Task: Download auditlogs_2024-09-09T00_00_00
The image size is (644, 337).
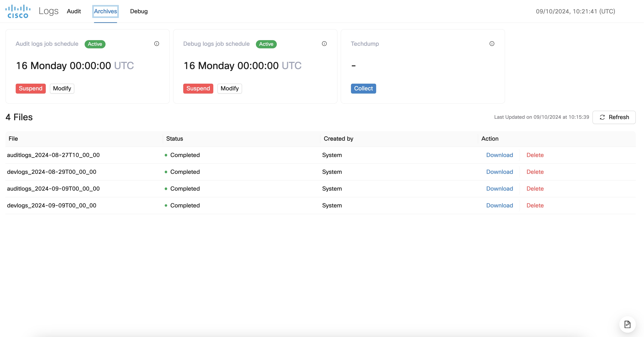Action: tap(499, 189)
